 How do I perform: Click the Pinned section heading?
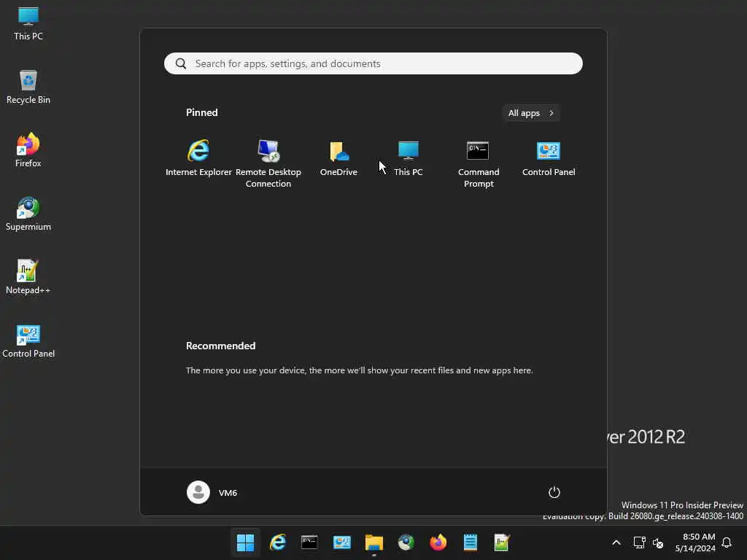[202, 112]
